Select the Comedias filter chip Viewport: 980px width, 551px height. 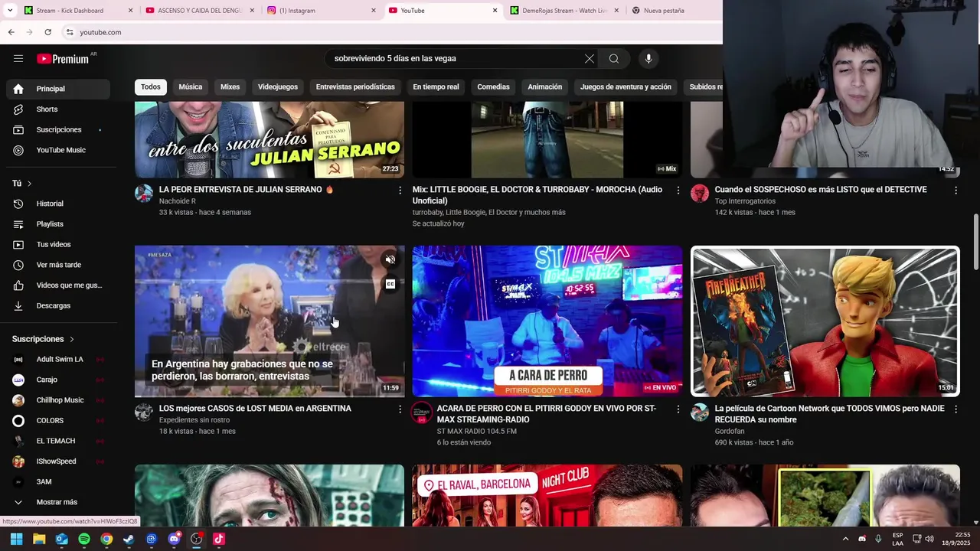[493, 87]
